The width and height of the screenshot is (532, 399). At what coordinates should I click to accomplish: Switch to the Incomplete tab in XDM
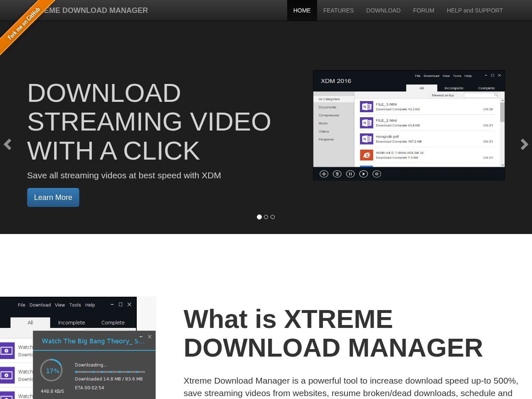(454, 88)
